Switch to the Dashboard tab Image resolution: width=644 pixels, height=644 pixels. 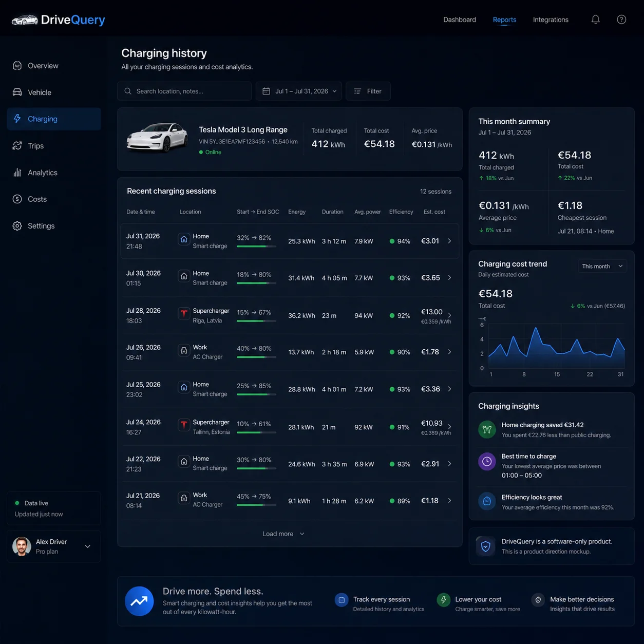pyautogui.click(x=460, y=20)
